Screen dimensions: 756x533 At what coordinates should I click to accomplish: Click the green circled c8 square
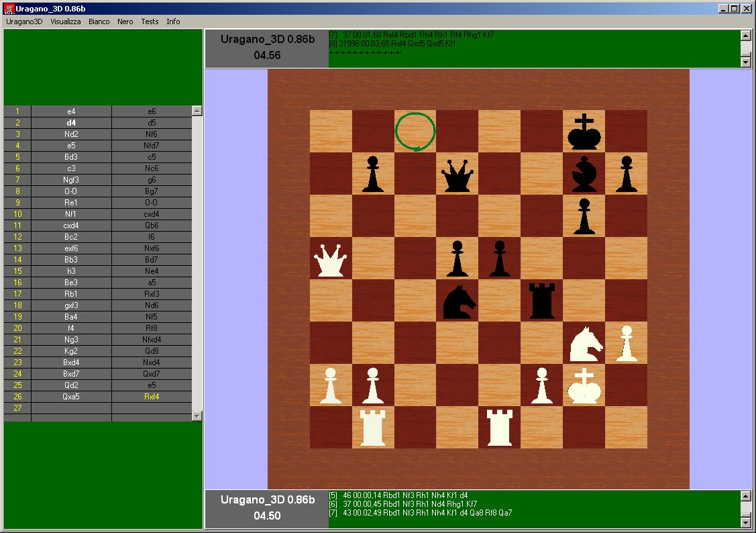[415, 131]
